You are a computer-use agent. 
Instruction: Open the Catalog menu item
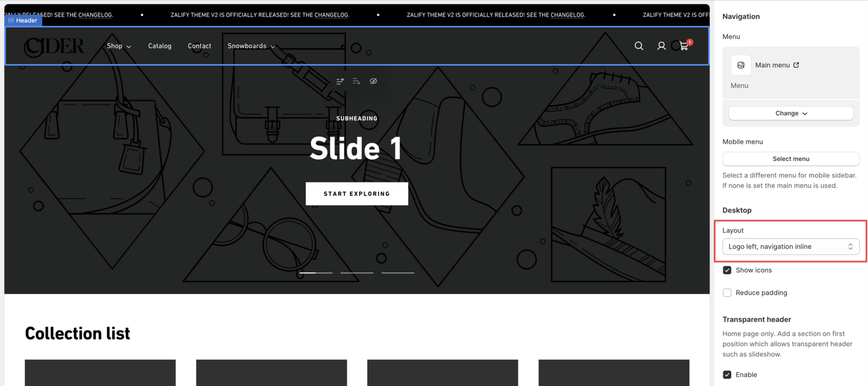(159, 46)
